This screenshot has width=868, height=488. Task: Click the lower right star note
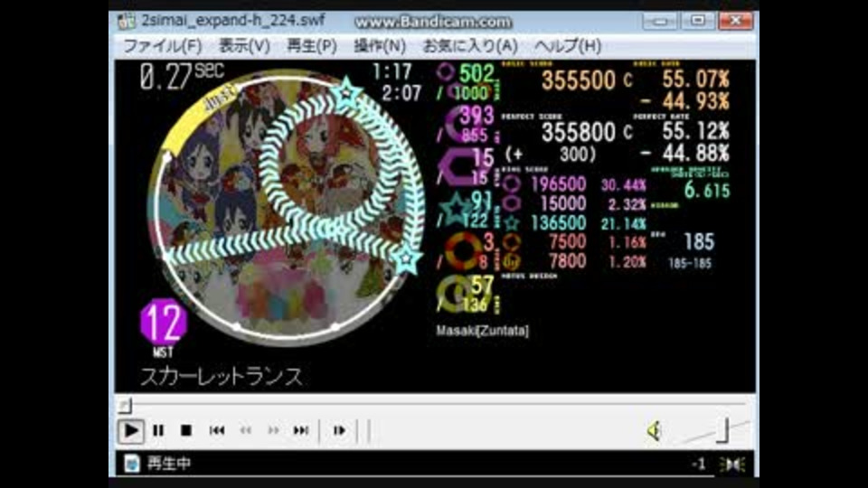(408, 258)
